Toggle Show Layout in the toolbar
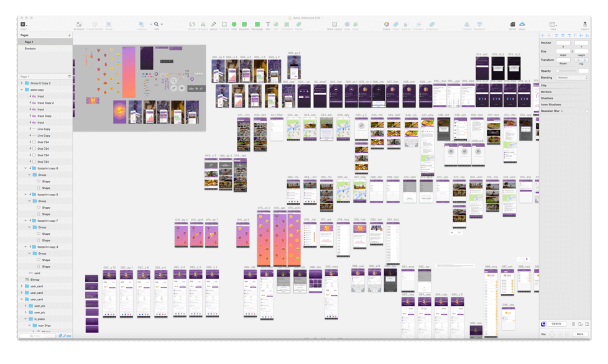 pyautogui.click(x=334, y=25)
